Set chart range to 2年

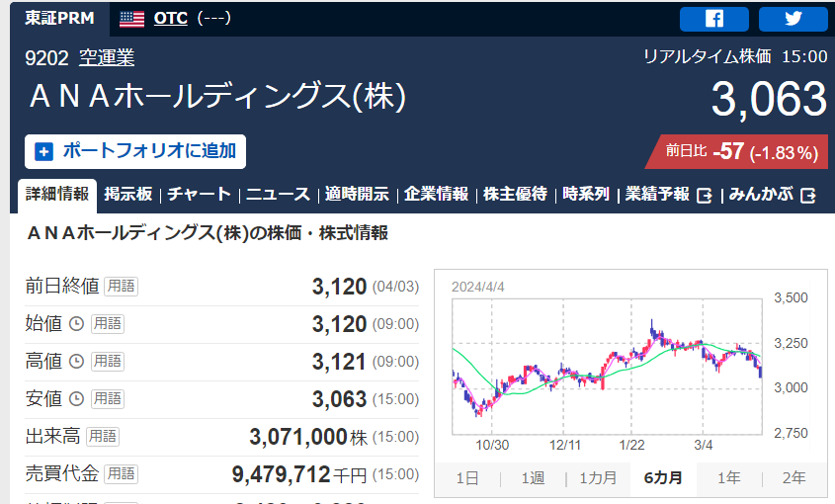click(x=793, y=478)
